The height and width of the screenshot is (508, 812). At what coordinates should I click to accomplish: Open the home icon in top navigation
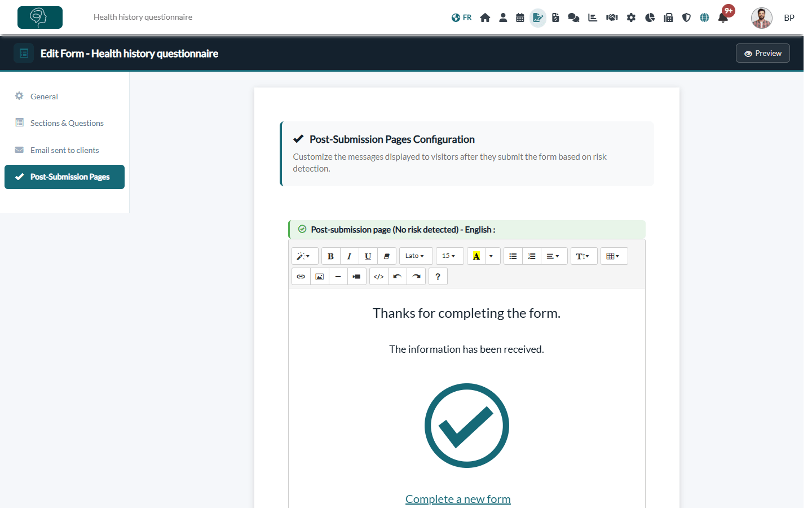(485, 17)
